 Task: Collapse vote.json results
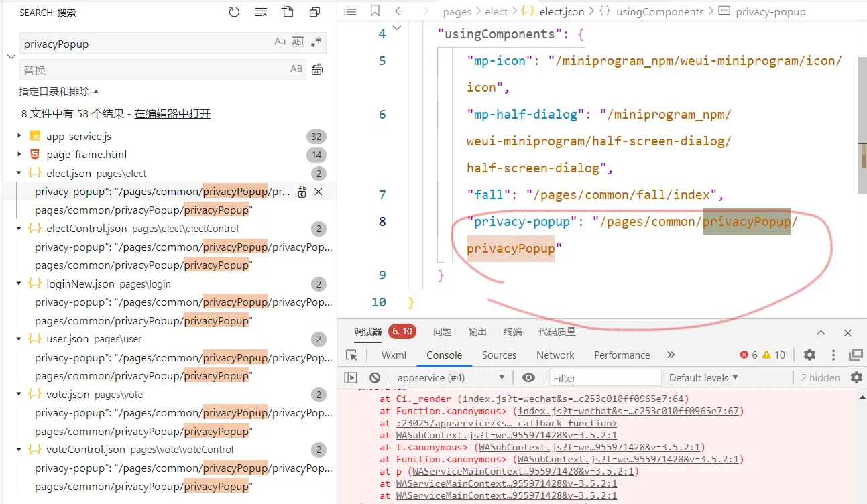click(x=19, y=394)
